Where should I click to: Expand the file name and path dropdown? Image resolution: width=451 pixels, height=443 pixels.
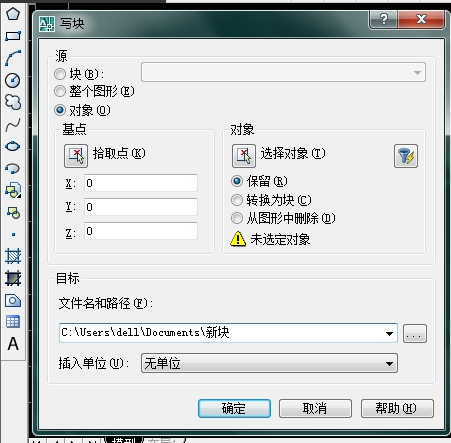click(389, 333)
